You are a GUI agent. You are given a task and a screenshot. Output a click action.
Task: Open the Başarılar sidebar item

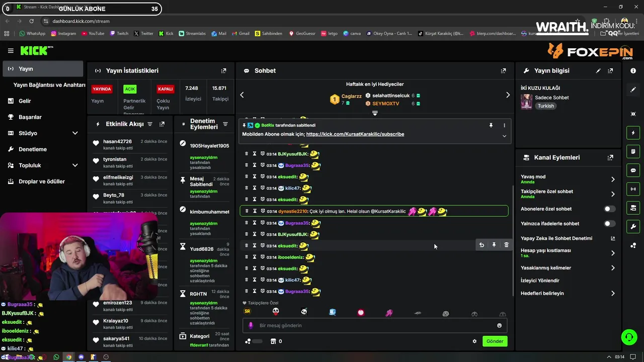click(43, 117)
